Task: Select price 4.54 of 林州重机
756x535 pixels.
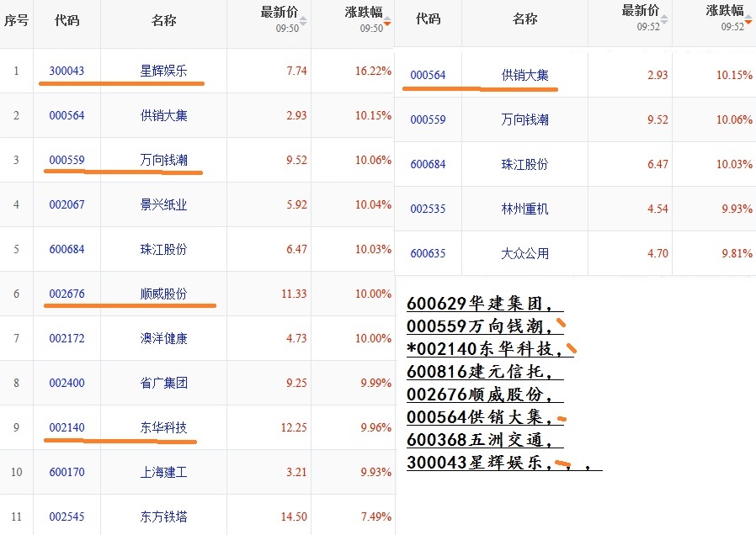Action: tap(658, 209)
